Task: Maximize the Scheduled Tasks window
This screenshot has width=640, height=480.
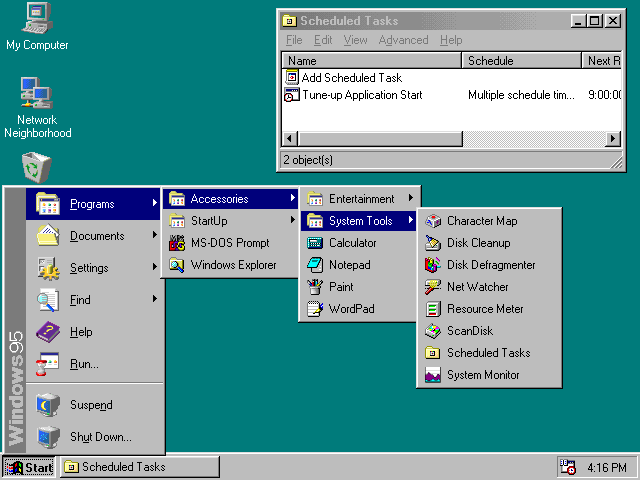Action: 594,20
